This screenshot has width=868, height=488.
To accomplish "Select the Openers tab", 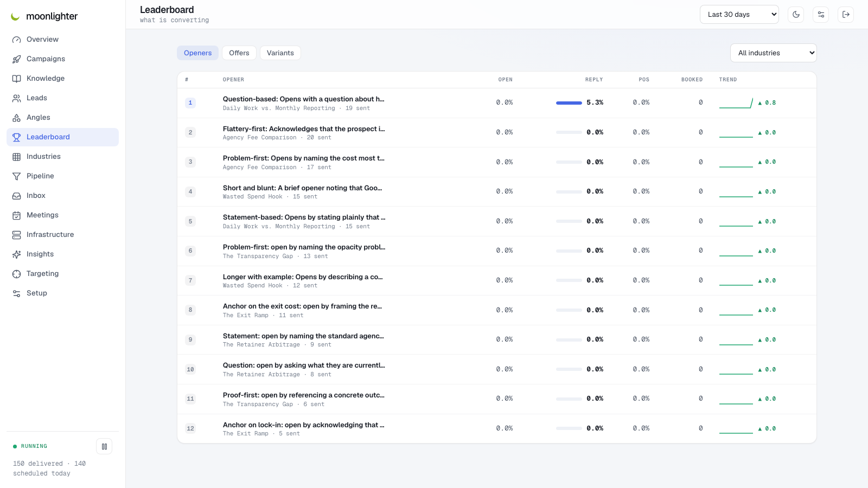I will 197,53.
